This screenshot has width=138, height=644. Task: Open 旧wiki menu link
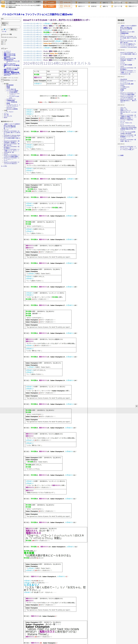click(5, 118)
